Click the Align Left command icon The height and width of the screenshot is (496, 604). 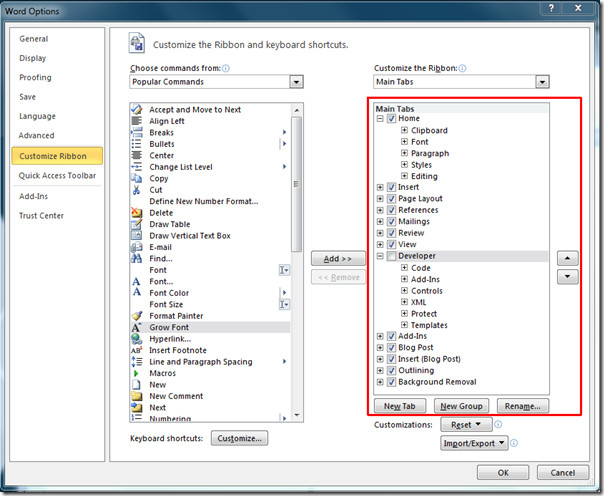[x=136, y=121]
